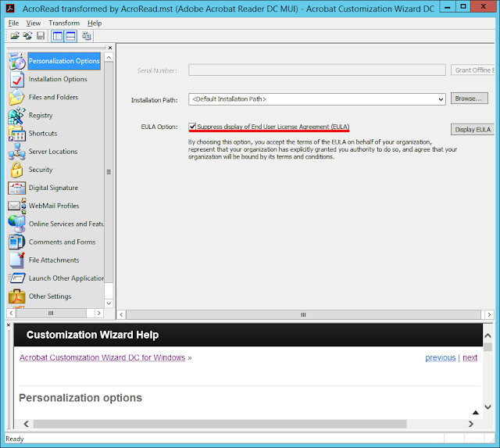The image size is (500, 448).
Task: Click the Acrobat icon in the title bar
Action: point(10,8)
